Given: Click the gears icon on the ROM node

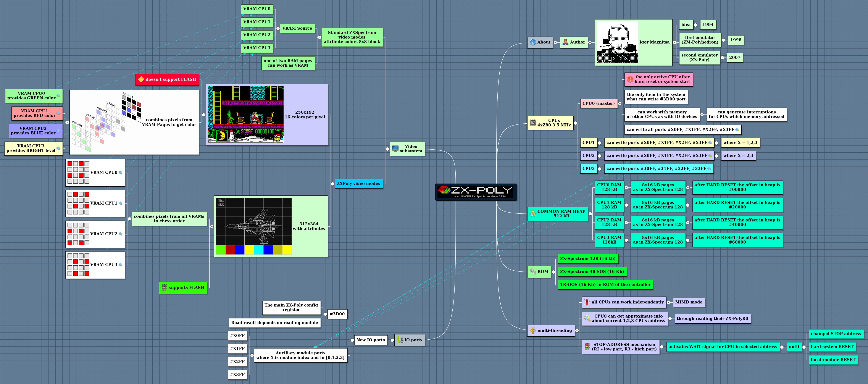Looking at the screenshot, I should (532, 271).
